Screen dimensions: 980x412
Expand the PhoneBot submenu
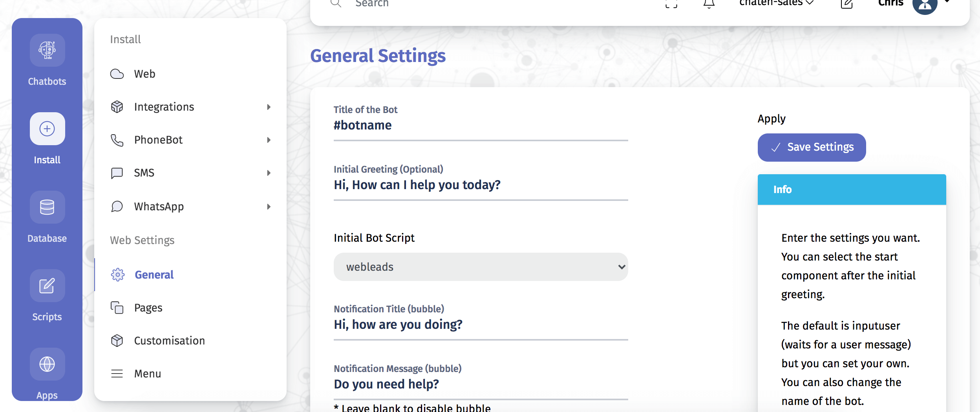click(269, 140)
